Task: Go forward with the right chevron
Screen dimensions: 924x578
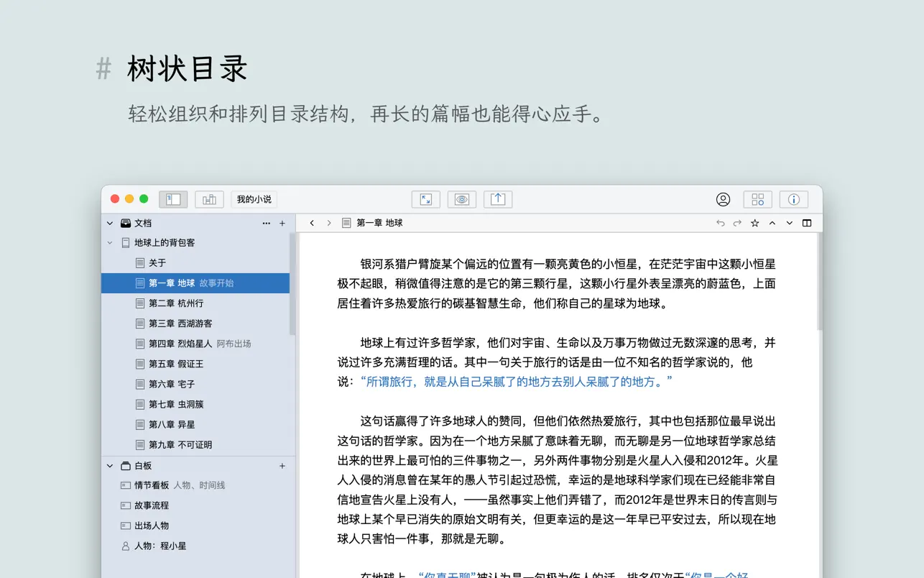Action: click(329, 223)
